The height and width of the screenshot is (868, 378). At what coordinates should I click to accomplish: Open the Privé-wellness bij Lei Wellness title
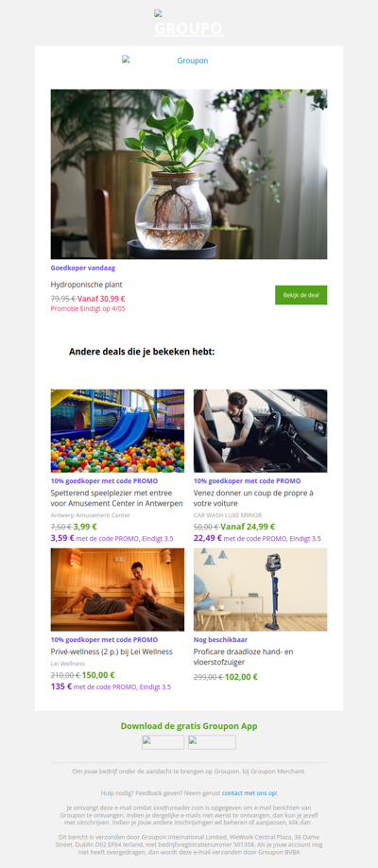[x=112, y=651]
